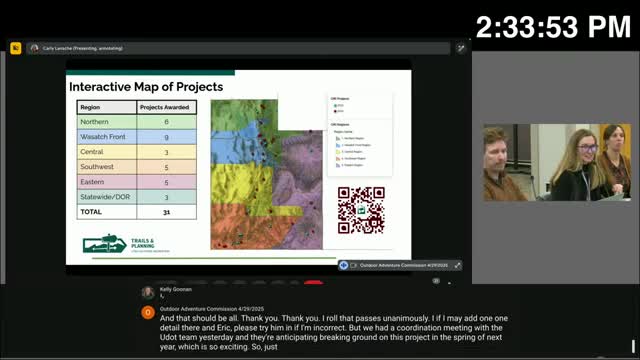Click the participants video thumbnail
Viewport: 640px width, 360px height.
(557, 162)
